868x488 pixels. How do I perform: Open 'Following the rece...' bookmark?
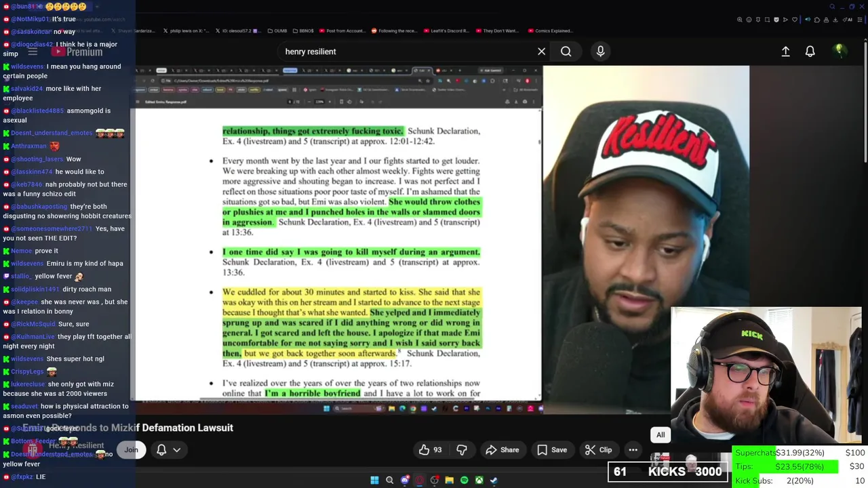393,30
